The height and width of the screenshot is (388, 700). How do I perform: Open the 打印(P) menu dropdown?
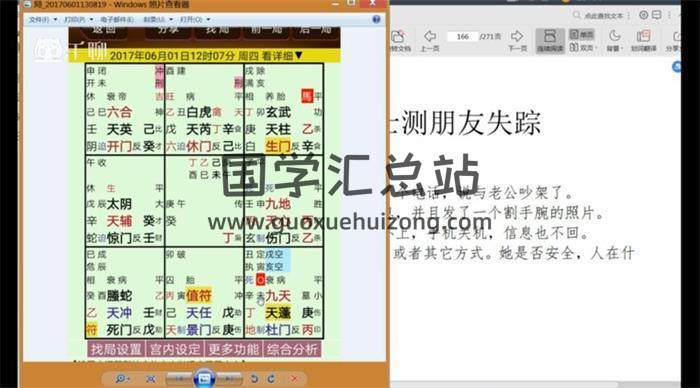click(x=79, y=20)
